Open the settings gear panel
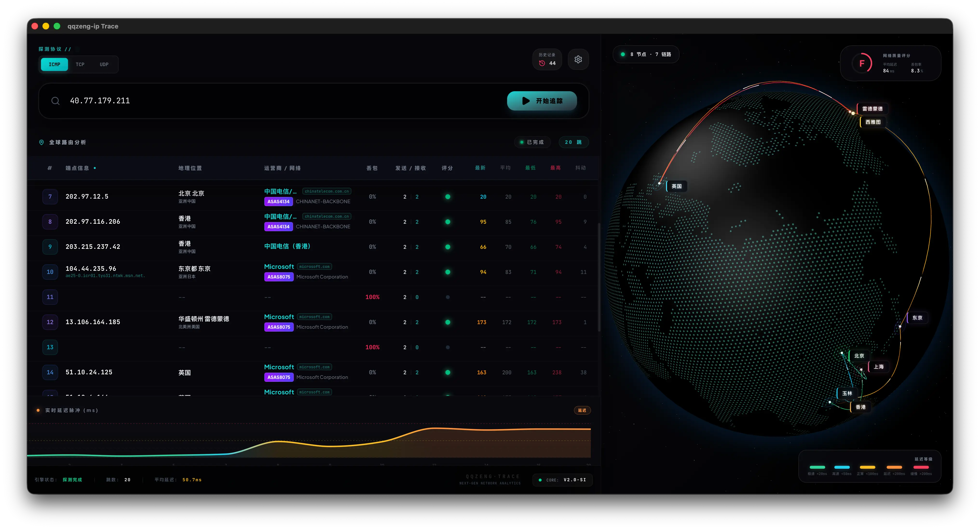The image size is (980, 530). pyautogui.click(x=578, y=59)
